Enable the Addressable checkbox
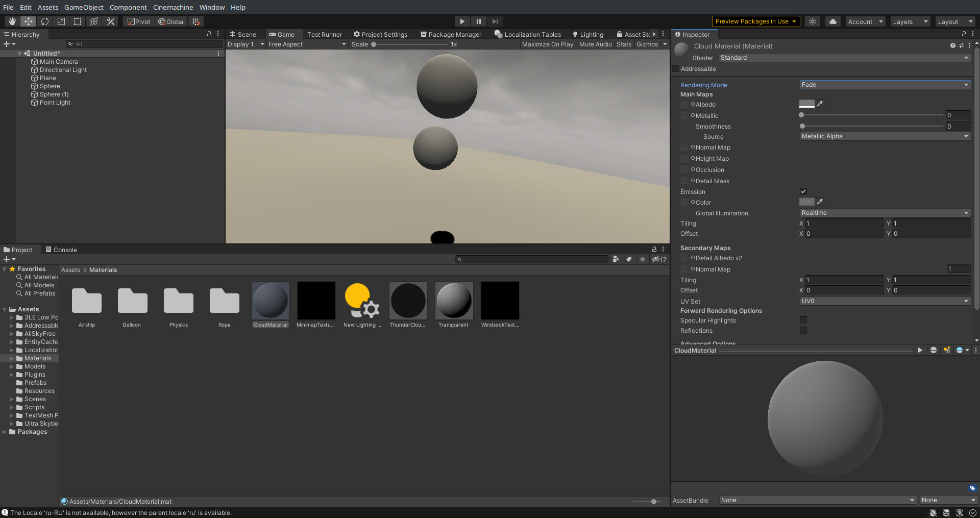This screenshot has height=518, width=980. coord(676,68)
